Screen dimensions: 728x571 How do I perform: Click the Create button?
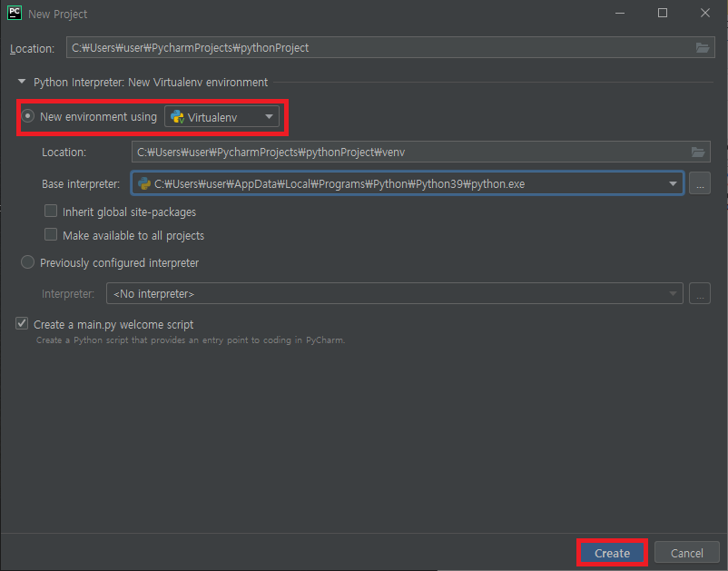612,553
